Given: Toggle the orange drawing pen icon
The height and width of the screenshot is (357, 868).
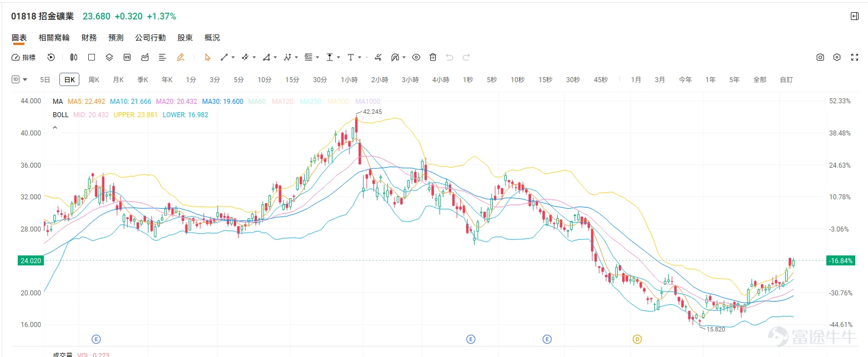Looking at the screenshot, I should pyautogui.click(x=180, y=57).
